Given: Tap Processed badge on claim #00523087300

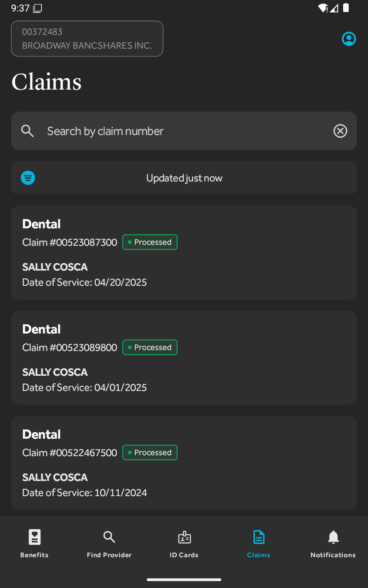Looking at the screenshot, I should (x=149, y=242).
